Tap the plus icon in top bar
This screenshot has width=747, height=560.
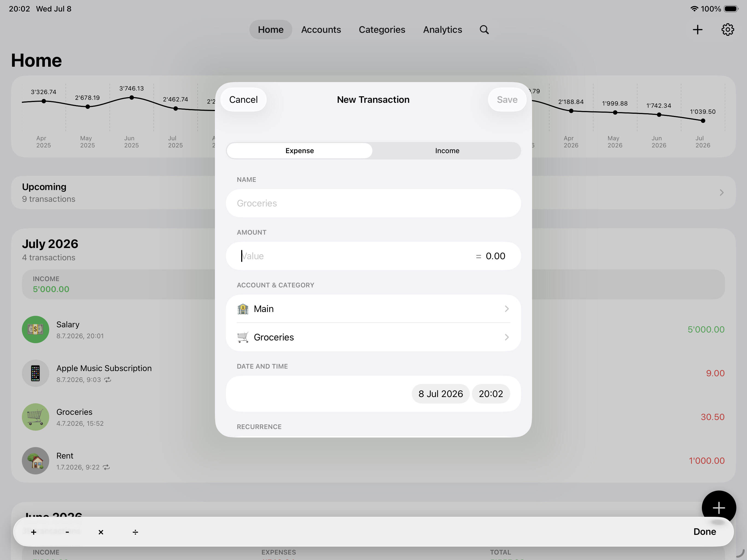[697, 30]
